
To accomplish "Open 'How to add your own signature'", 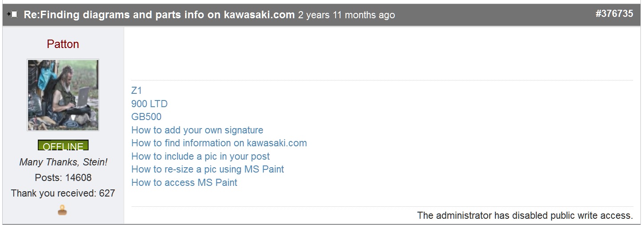I will pos(197,130).
